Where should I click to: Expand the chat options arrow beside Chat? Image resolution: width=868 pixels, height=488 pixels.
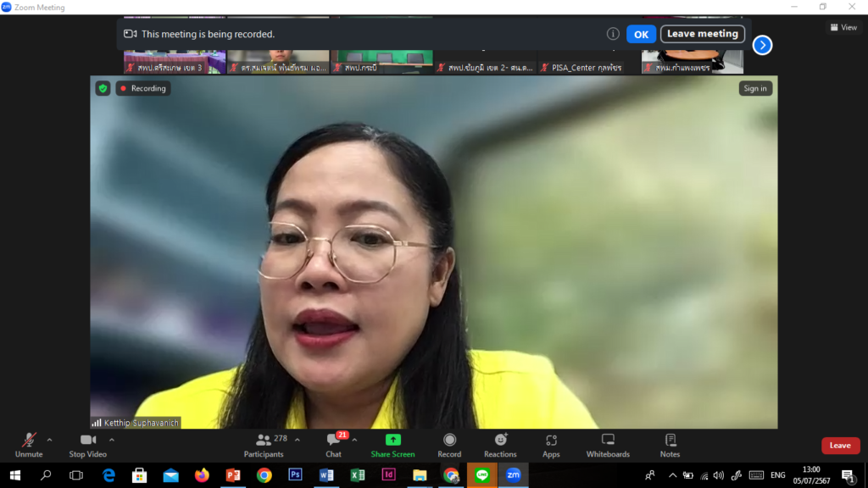(x=354, y=440)
